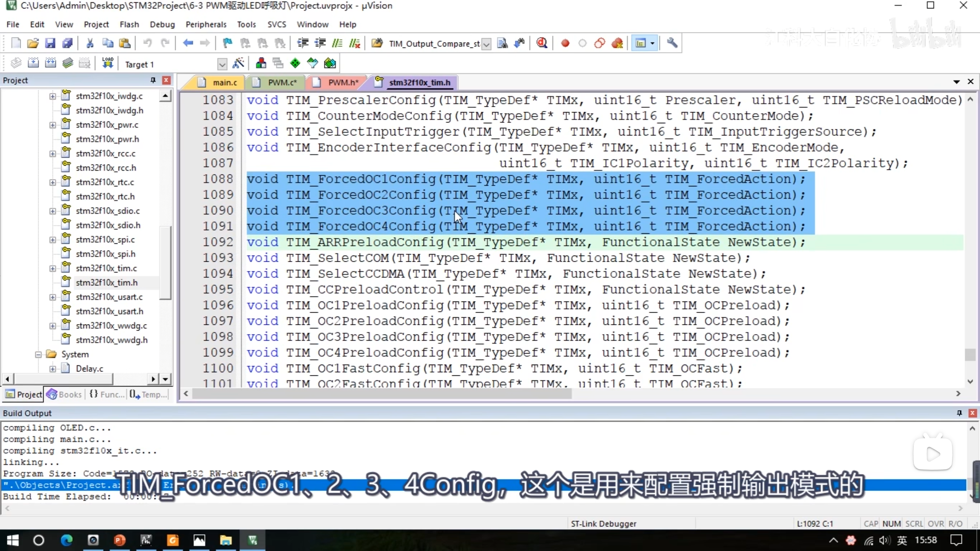Insert a breakpoint with red dot icon
The height and width of the screenshot is (551, 980).
point(565,43)
